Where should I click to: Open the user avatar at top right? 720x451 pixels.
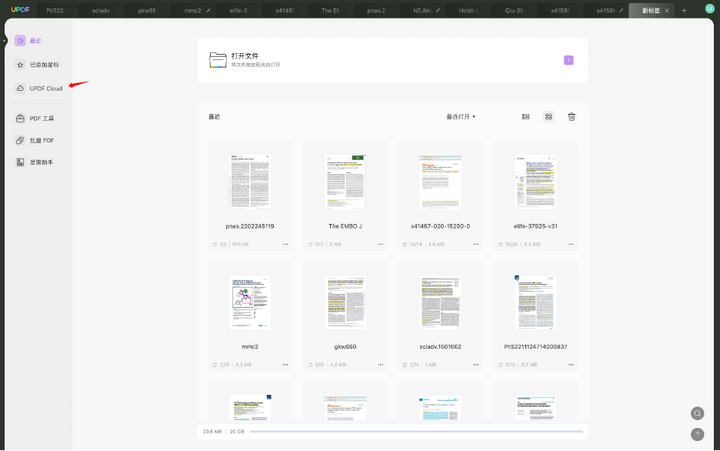(x=709, y=9)
